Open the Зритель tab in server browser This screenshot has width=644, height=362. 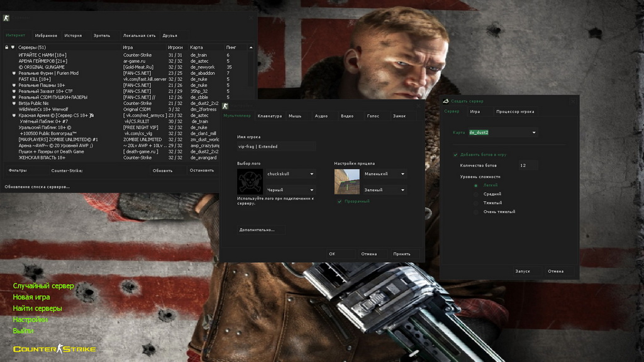[102, 36]
